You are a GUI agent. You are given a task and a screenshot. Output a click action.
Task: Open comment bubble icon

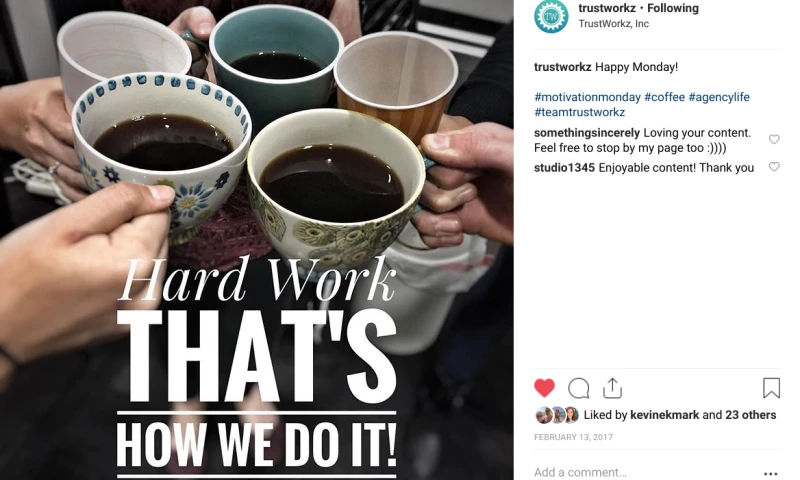point(579,389)
